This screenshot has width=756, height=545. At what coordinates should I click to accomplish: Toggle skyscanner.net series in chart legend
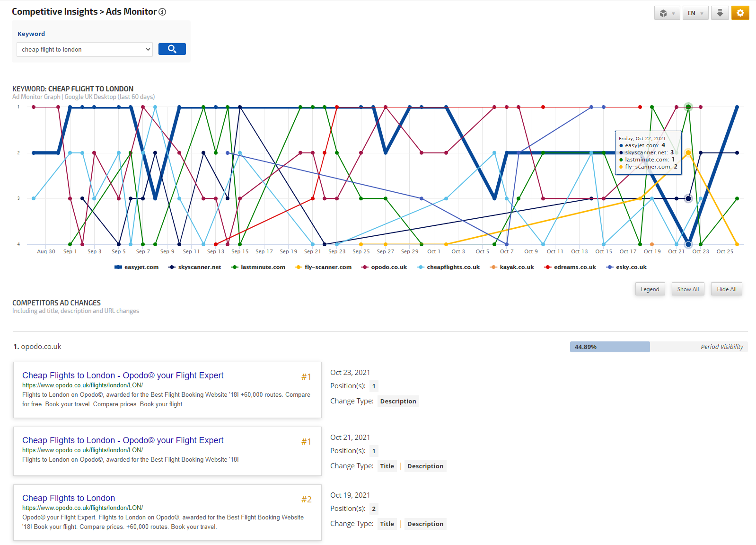click(195, 267)
